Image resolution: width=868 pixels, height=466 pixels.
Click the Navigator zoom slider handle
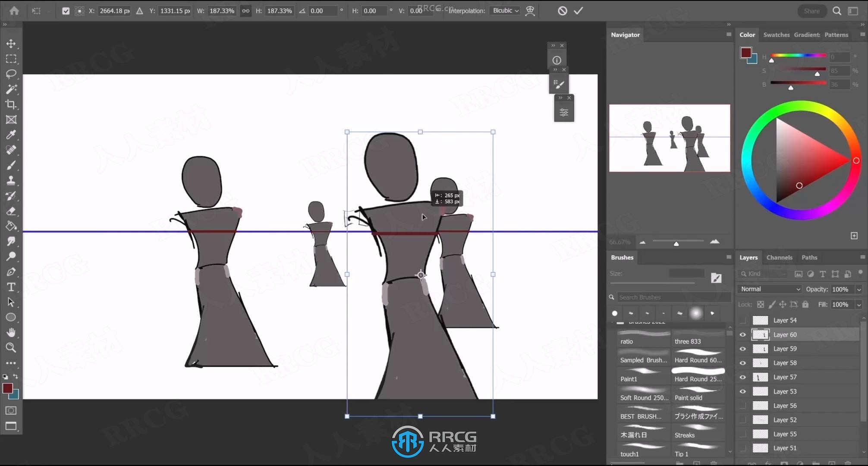(676, 244)
